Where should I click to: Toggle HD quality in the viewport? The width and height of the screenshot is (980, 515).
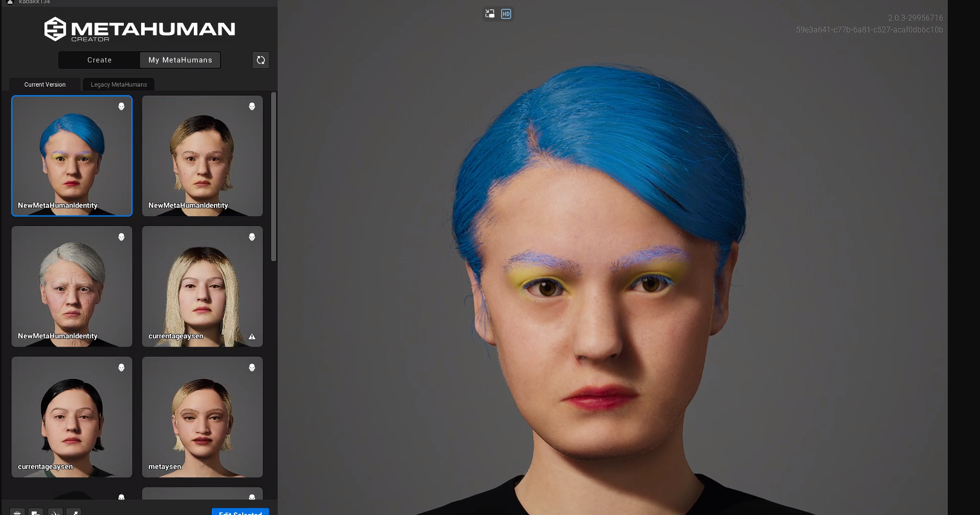[x=506, y=14]
